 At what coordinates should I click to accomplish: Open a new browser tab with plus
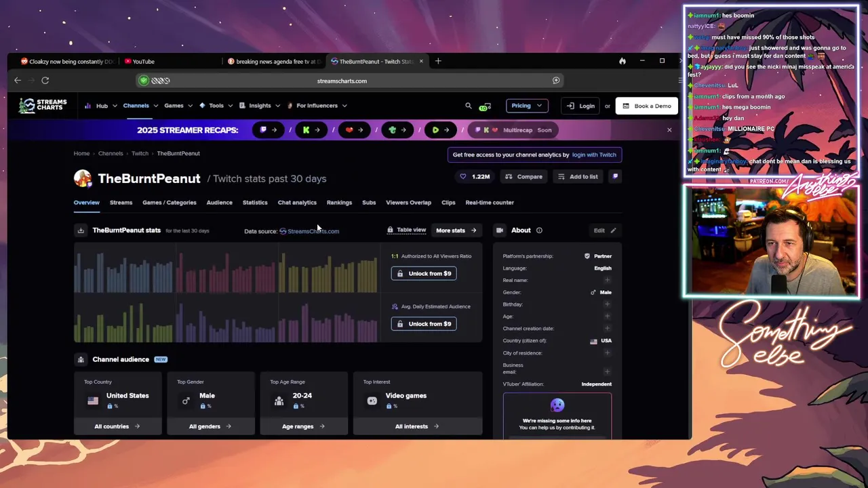(438, 61)
